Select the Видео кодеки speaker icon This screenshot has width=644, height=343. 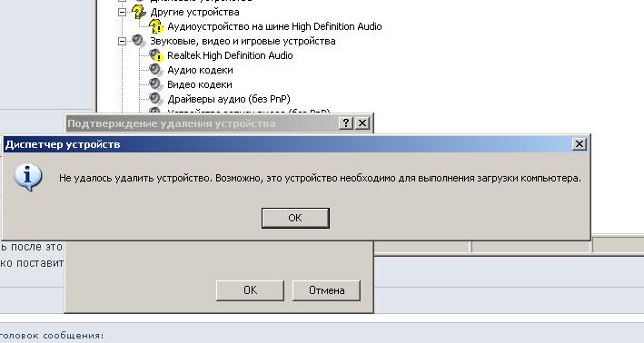tap(156, 84)
